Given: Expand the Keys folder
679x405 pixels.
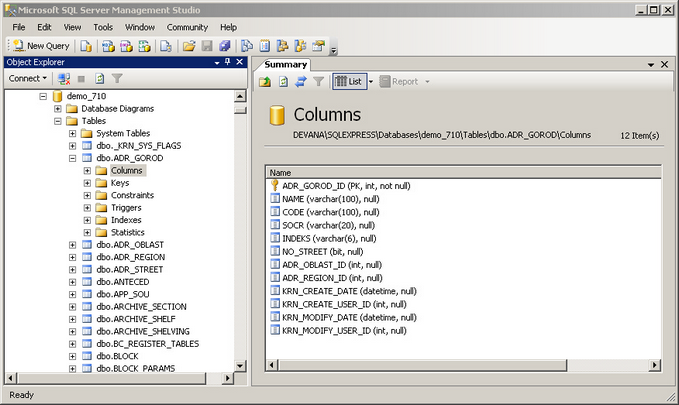Looking at the screenshot, I should 87,183.
